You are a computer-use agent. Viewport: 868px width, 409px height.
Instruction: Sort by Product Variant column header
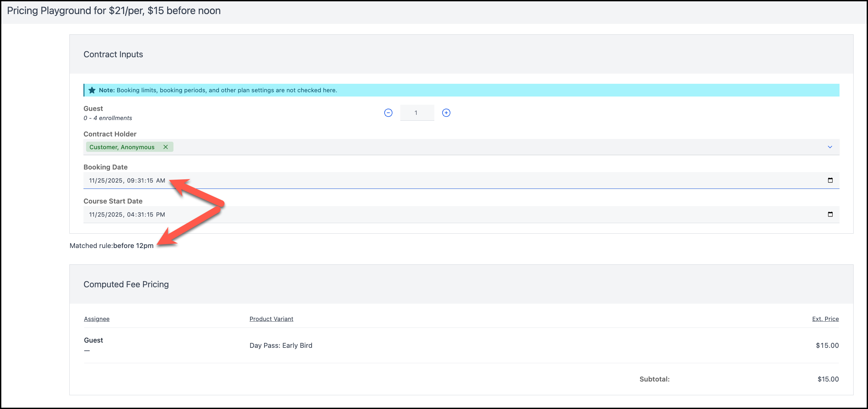[x=271, y=319]
